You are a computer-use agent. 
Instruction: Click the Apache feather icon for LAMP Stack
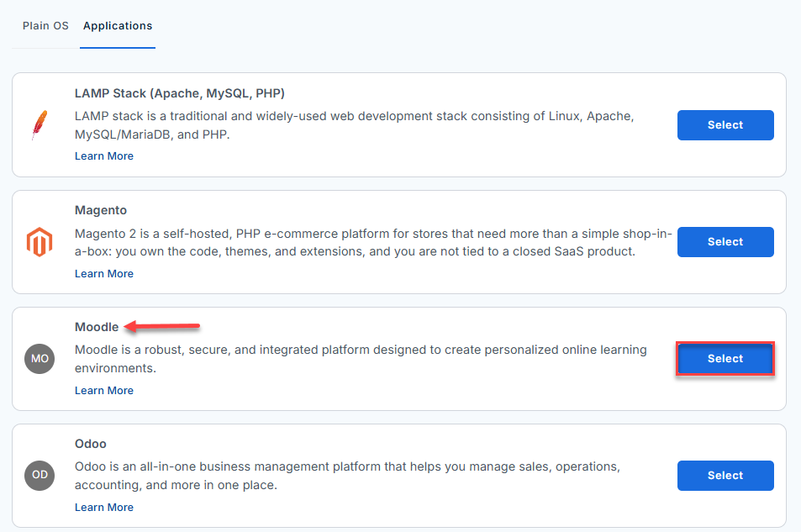(x=40, y=124)
